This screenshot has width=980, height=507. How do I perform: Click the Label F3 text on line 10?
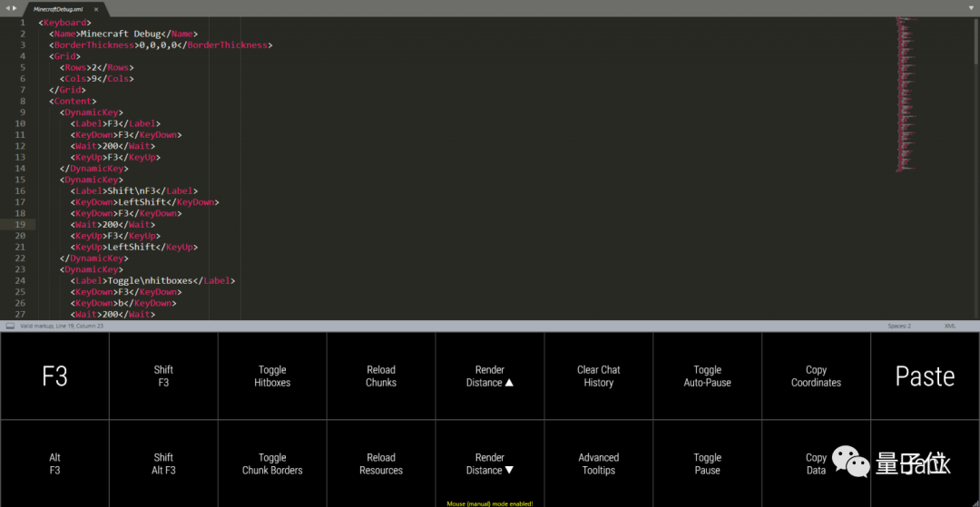point(113,123)
